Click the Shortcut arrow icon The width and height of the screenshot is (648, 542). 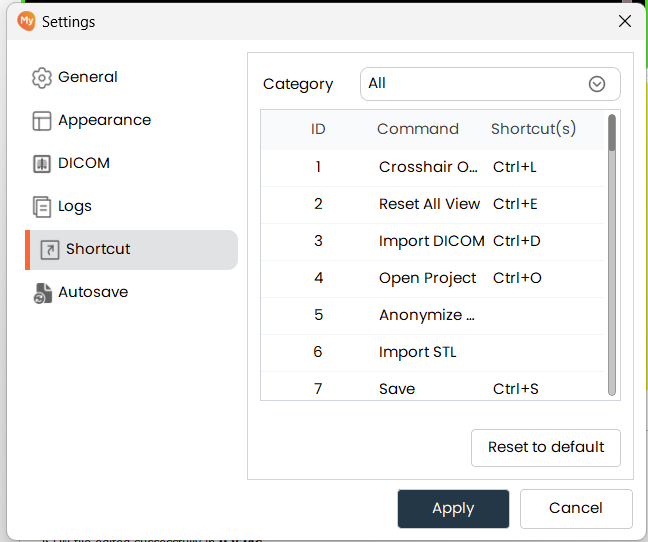click(49, 250)
